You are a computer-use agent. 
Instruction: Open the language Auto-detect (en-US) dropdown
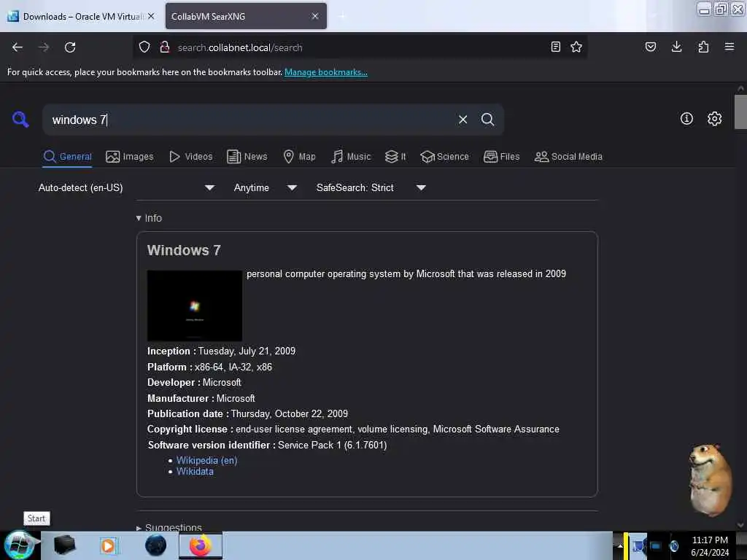coord(126,187)
